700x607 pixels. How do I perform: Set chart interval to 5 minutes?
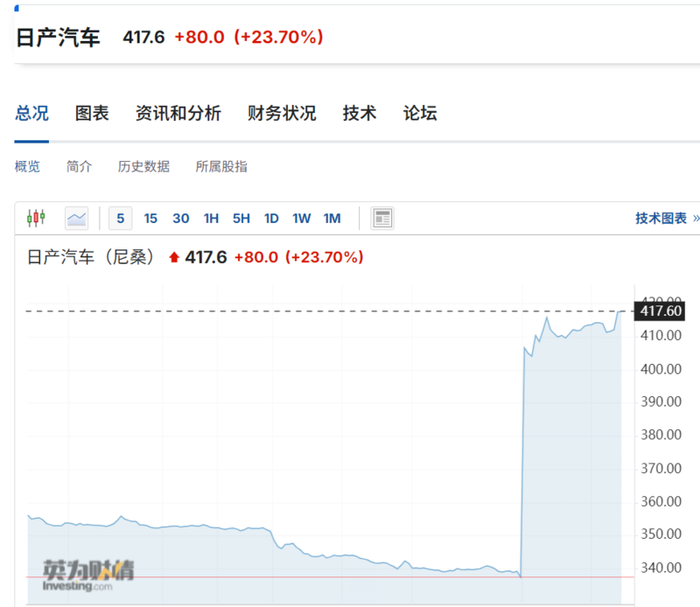(120, 219)
